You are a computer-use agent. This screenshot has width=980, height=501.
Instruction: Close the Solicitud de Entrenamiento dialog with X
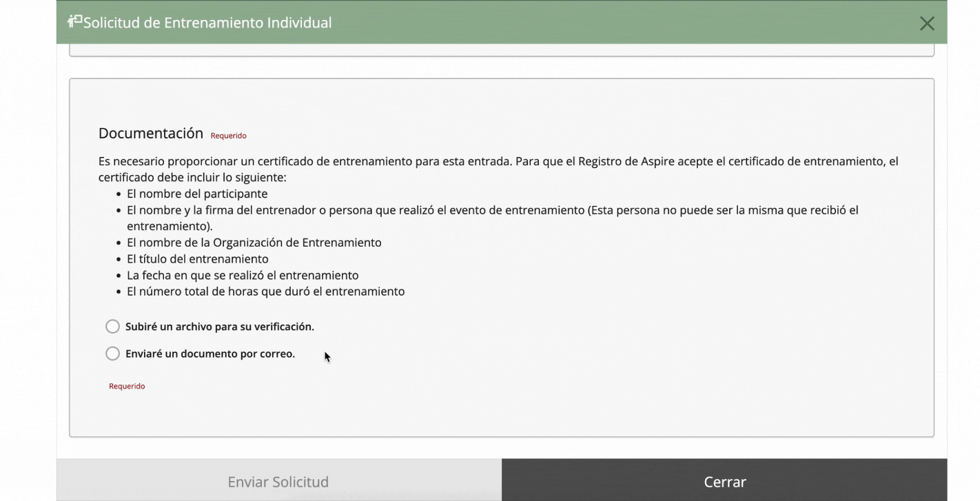[x=927, y=23]
